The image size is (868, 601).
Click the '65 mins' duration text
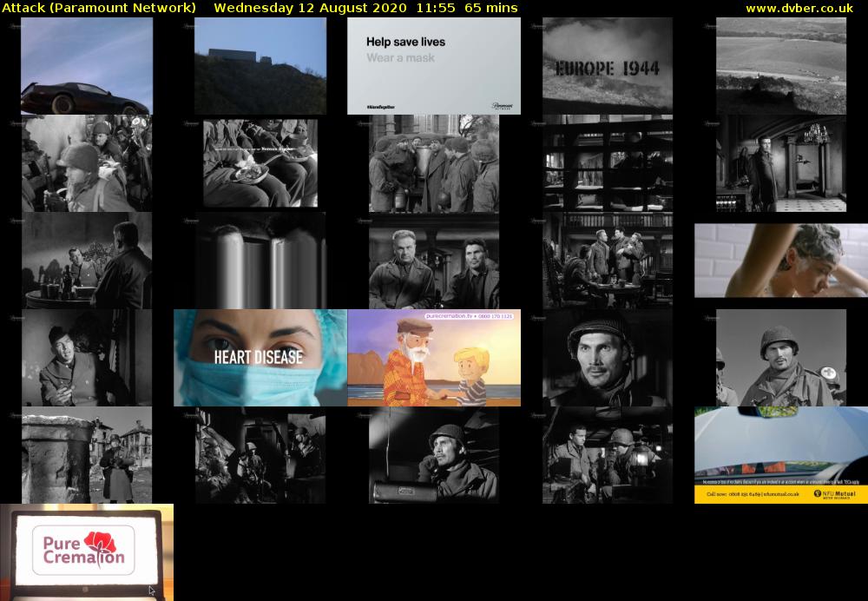pos(491,8)
